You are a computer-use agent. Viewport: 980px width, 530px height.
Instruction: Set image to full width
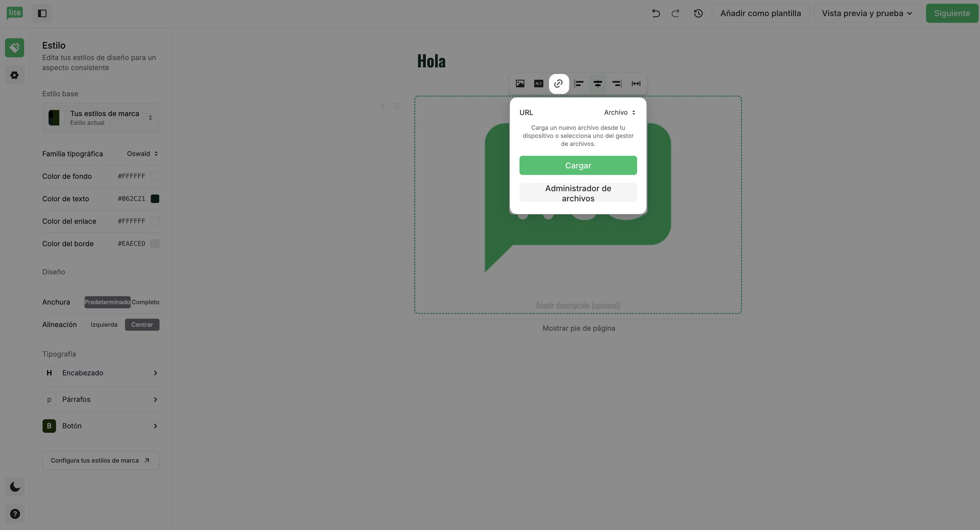636,84
